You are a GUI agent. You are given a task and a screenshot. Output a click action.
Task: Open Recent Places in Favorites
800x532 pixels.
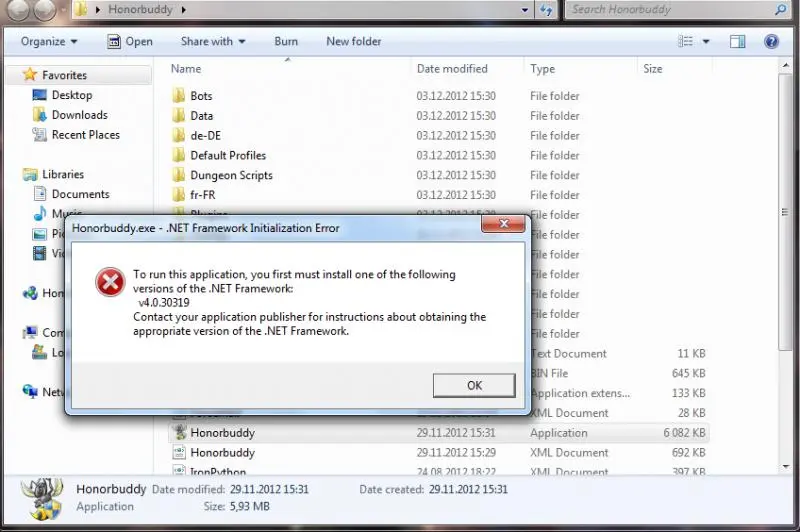(x=86, y=135)
